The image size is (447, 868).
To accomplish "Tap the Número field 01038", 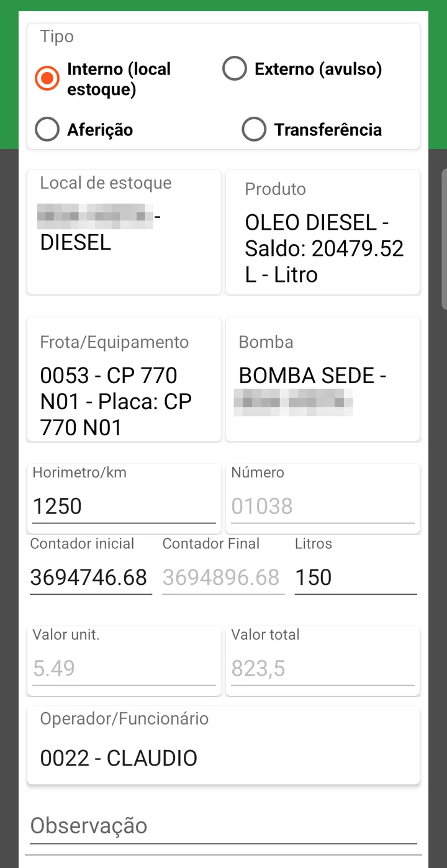I will [x=323, y=507].
